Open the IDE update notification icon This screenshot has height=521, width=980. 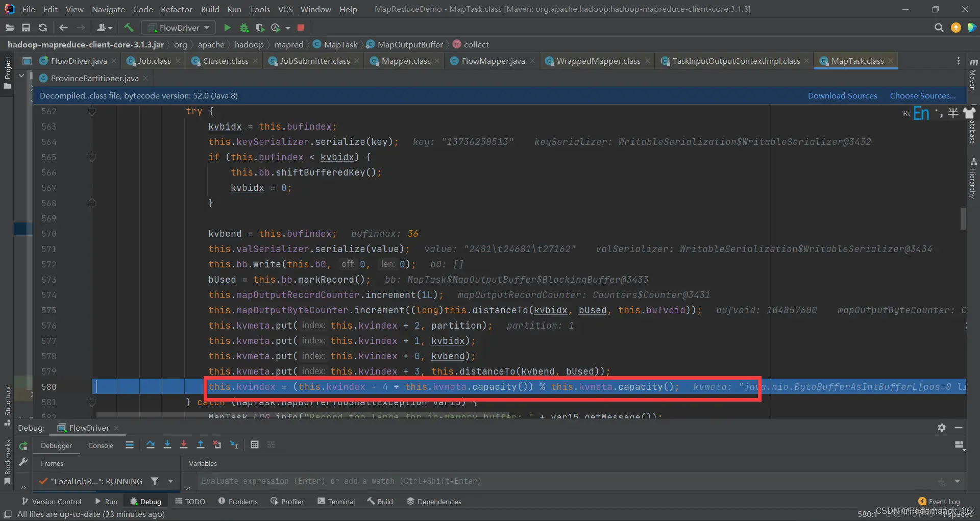click(x=955, y=28)
